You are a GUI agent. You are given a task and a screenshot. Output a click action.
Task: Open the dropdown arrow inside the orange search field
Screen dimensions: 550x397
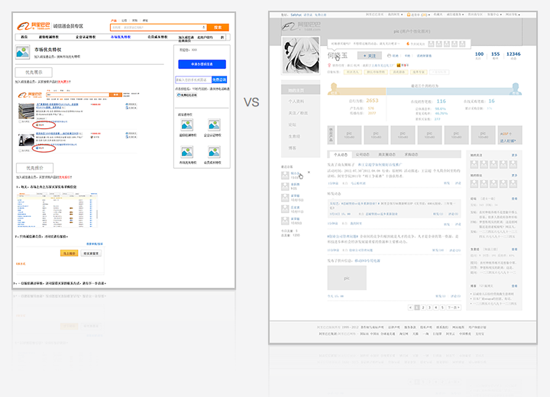point(204,27)
